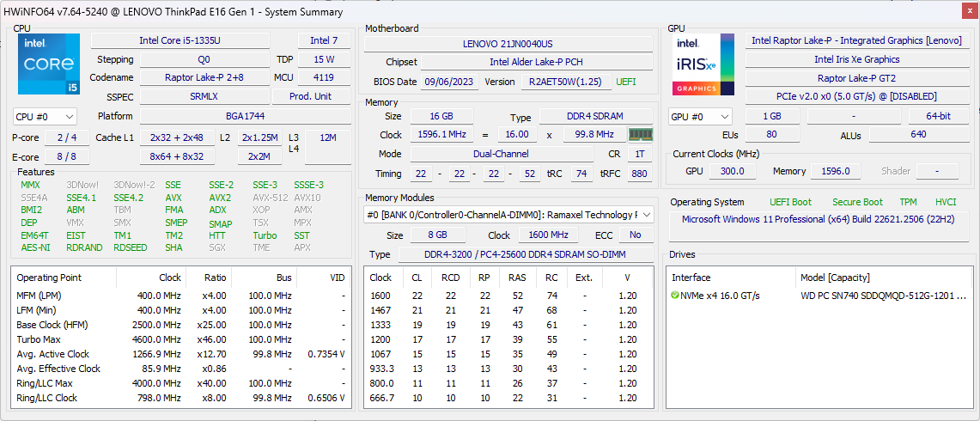Click the module ECC No value

(636, 235)
